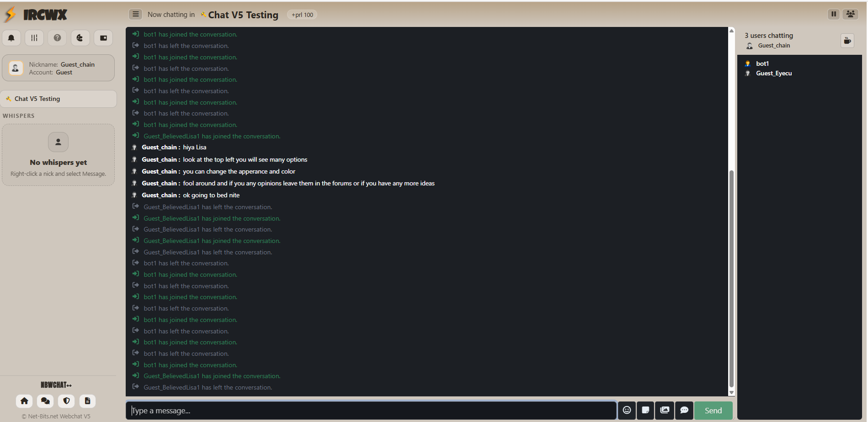Toggle the pause chat button

pos(834,14)
